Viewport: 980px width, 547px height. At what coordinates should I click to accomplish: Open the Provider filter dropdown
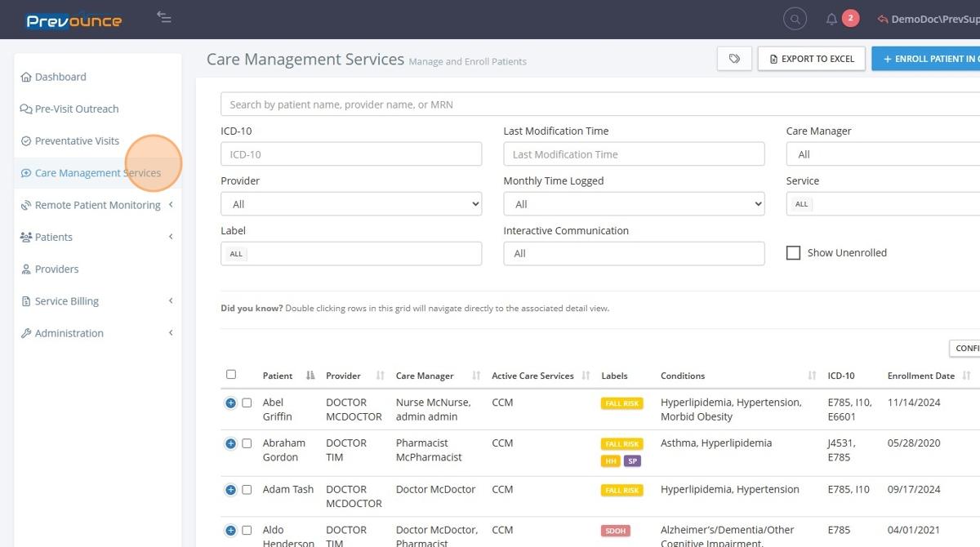pos(351,204)
